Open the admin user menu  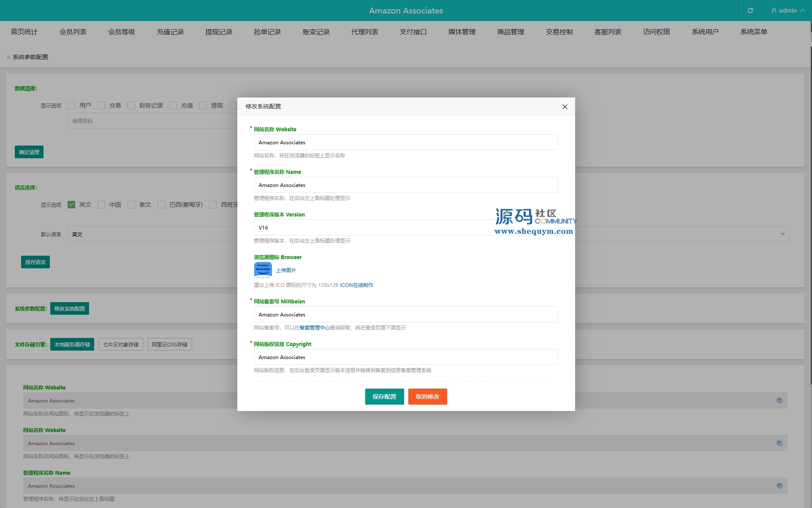(788, 11)
